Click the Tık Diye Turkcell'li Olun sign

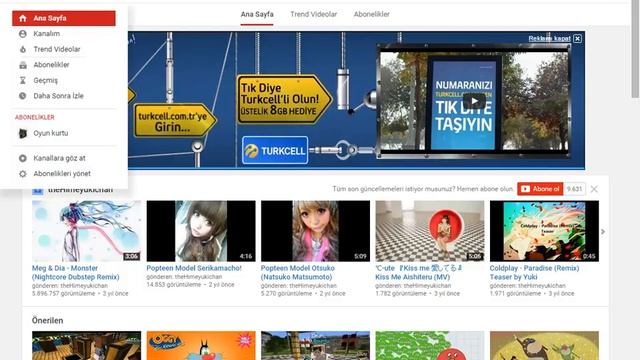tap(284, 99)
